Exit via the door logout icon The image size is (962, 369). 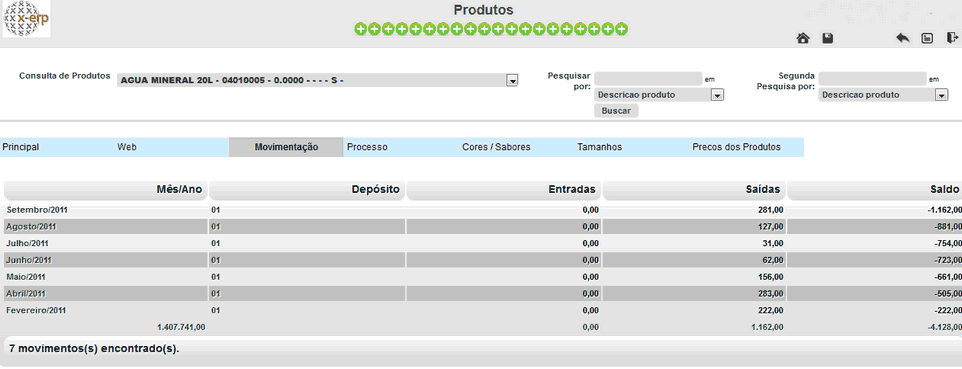(x=952, y=38)
